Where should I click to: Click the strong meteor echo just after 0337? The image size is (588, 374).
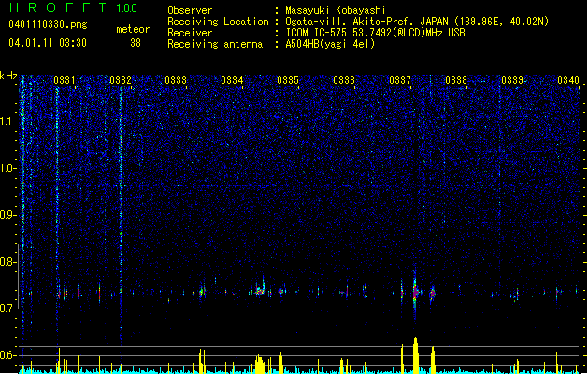coord(415,292)
